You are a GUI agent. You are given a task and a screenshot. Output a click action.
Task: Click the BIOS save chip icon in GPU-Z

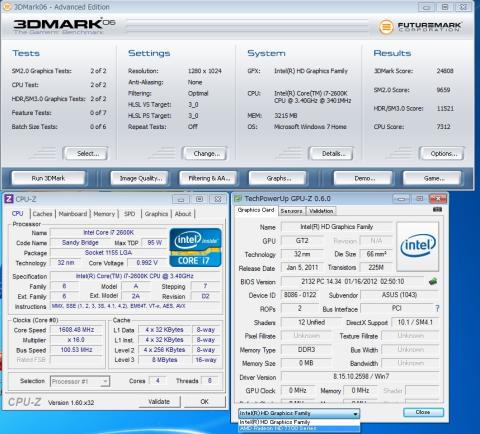point(433,281)
